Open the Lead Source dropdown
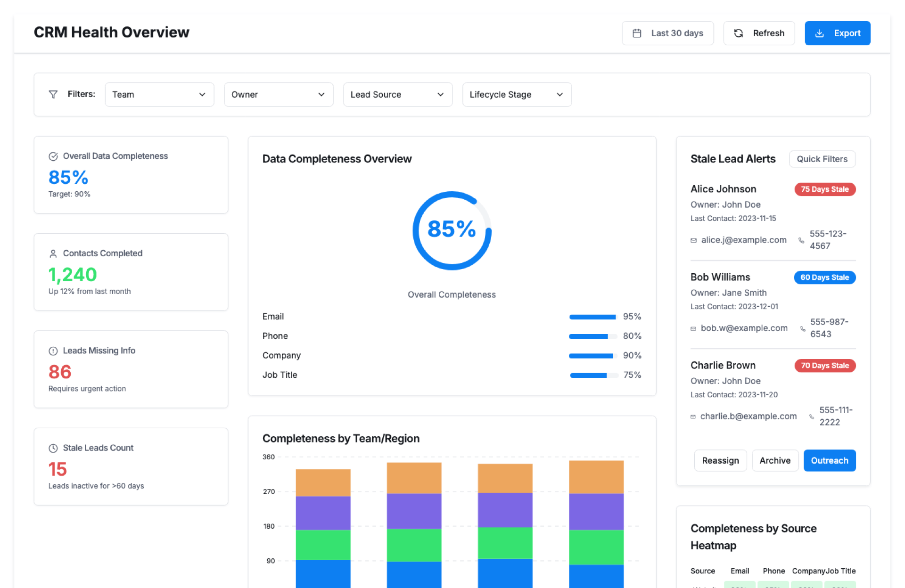The height and width of the screenshot is (588, 905). click(398, 95)
